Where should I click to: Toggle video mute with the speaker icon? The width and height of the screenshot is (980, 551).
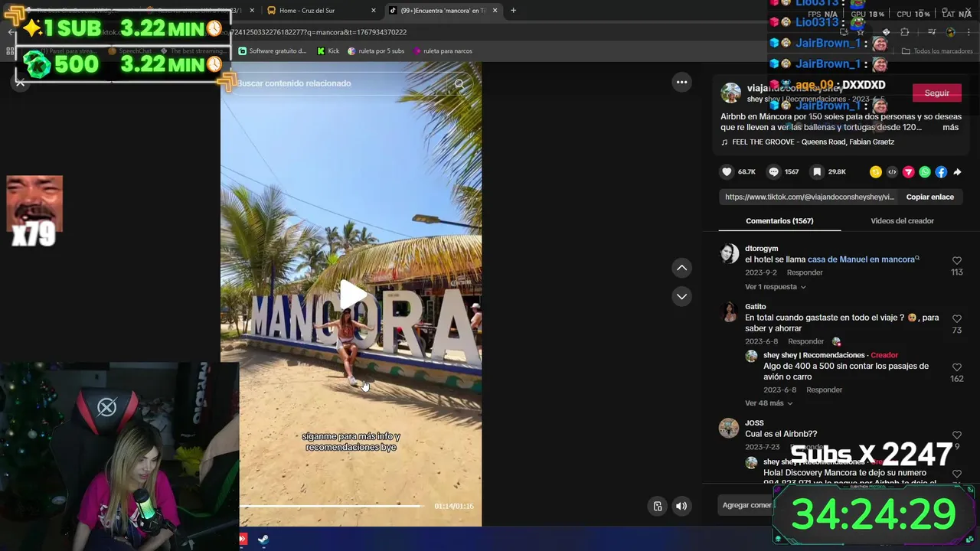click(681, 506)
